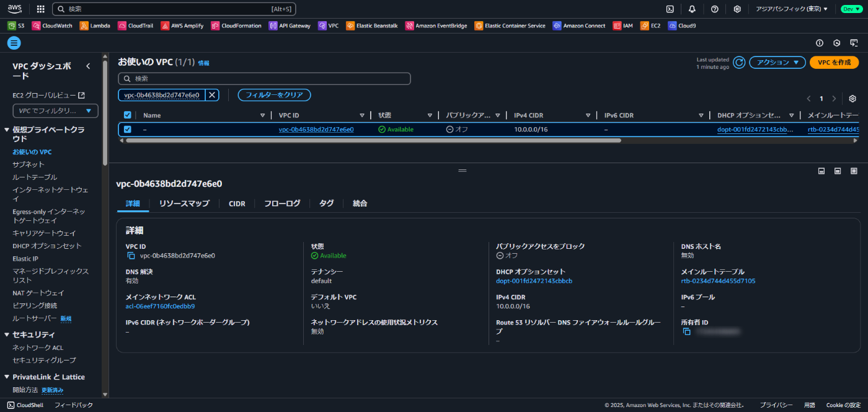Open the VPCでフィルタリング dropdown
The image size is (868, 412).
coord(56,111)
